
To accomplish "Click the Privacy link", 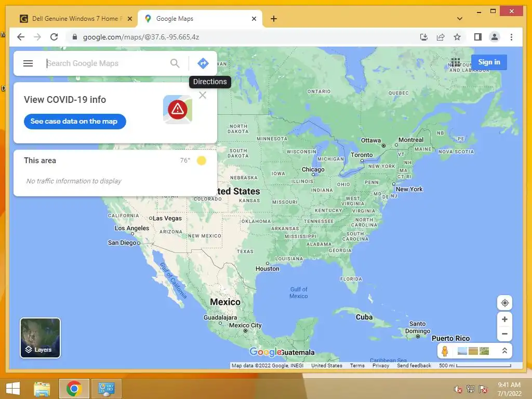I will tap(381, 365).
